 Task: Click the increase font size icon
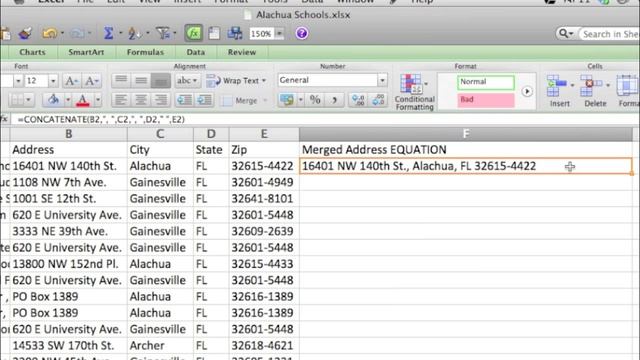coord(71,81)
